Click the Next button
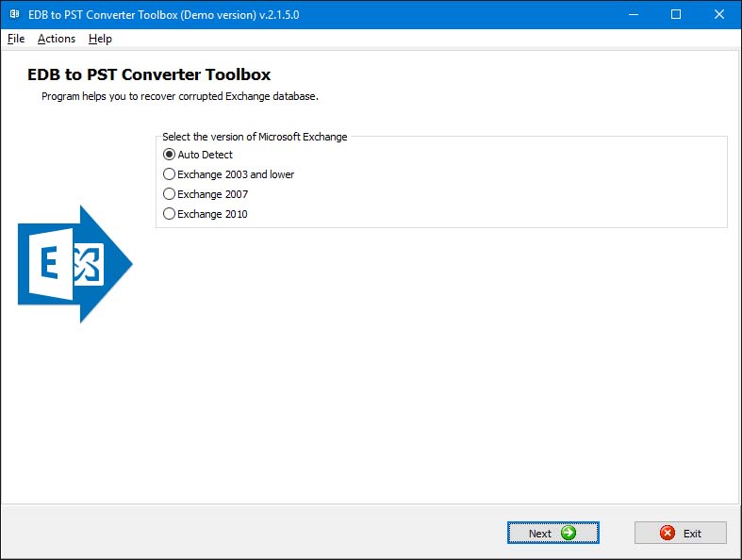 coord(552,533)
